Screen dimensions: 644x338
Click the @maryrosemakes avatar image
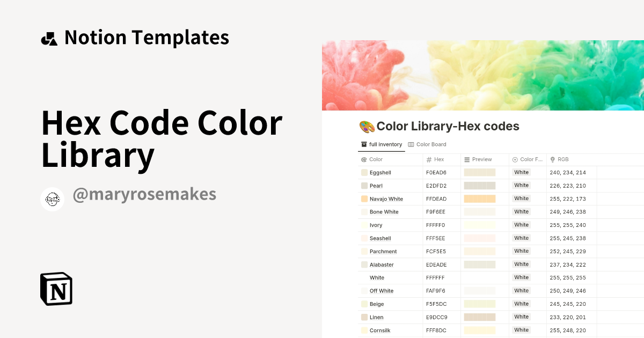[52, 199]
